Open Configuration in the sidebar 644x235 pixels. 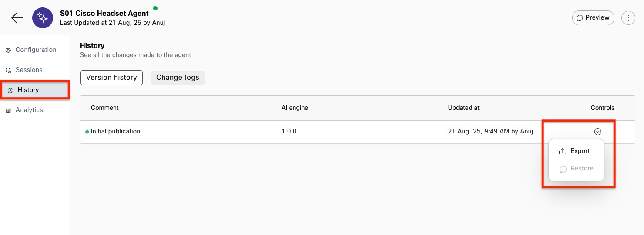tap(36, 50)
